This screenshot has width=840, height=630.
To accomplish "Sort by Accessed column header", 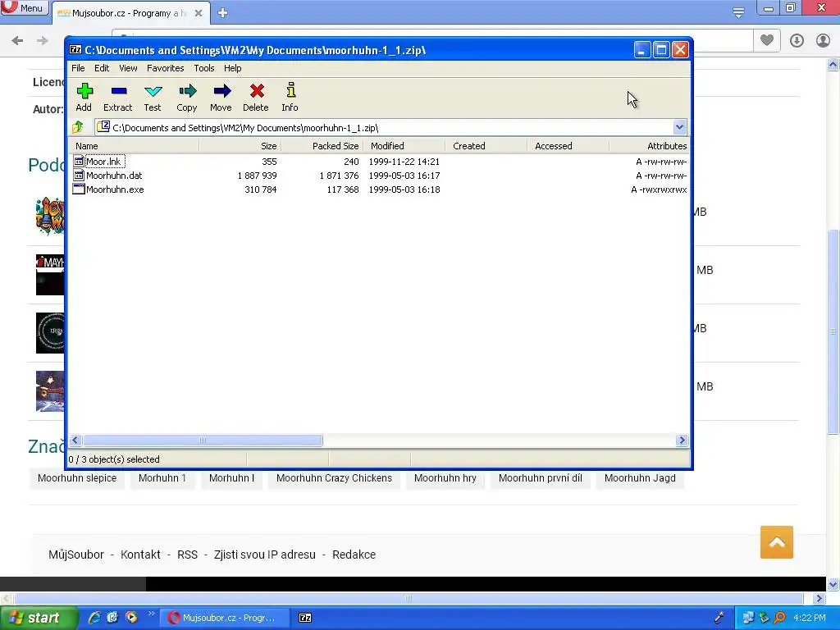I will pyautogui.click(x=568, y=146).
